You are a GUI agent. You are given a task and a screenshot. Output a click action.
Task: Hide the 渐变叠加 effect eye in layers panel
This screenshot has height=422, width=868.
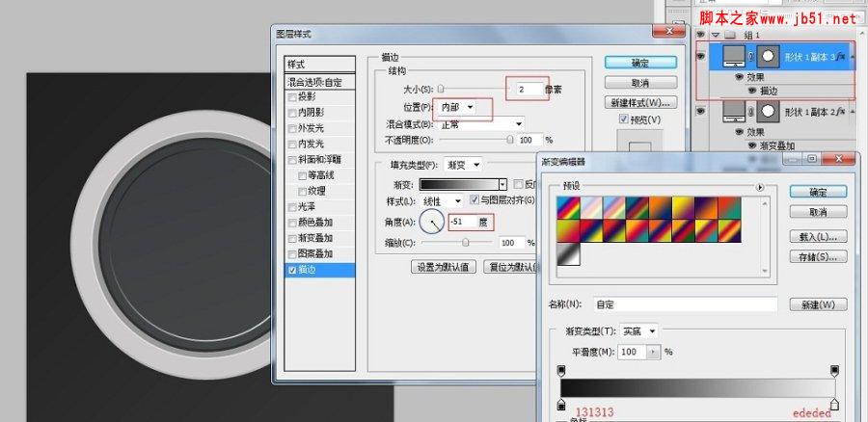point(752,145)
